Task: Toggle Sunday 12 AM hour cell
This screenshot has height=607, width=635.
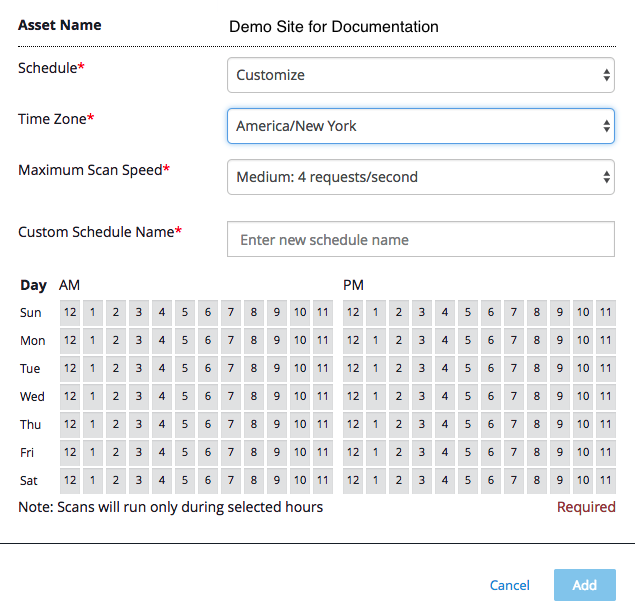Action: [70, 313]
